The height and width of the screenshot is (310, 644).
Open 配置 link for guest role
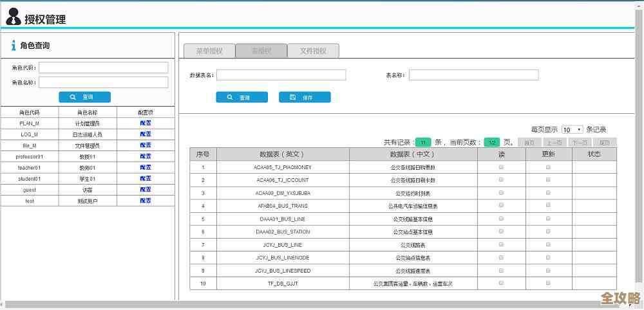pos(146,190)
